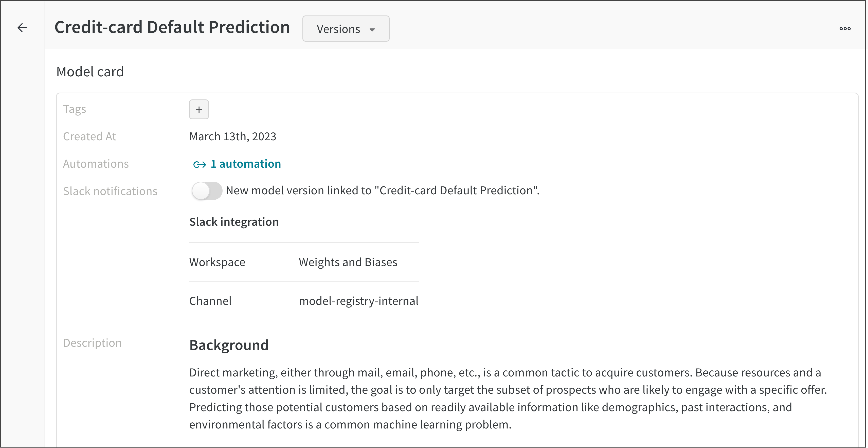Click the Description field label
This screenshot has height=448, width=868.
pos(92,343)
